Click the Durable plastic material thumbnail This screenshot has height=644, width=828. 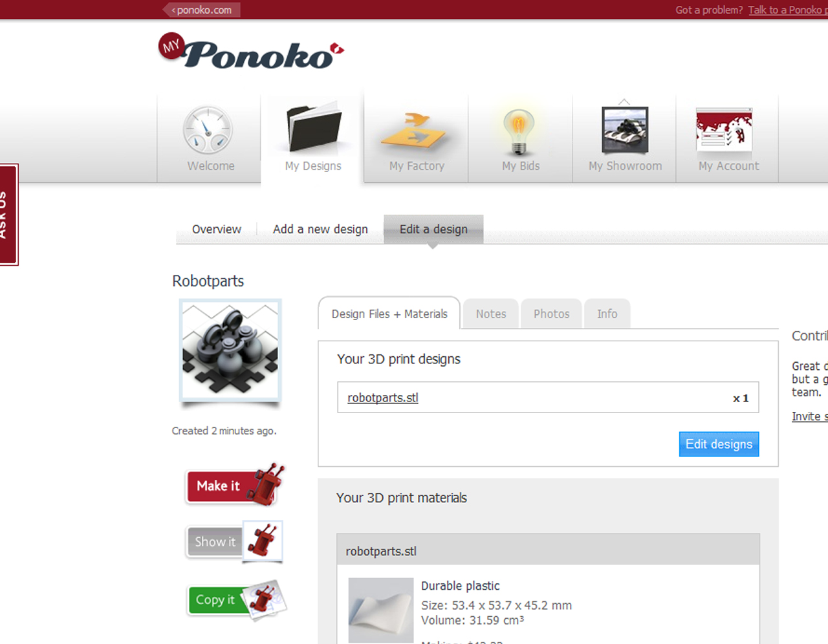[x=380, y=610]
